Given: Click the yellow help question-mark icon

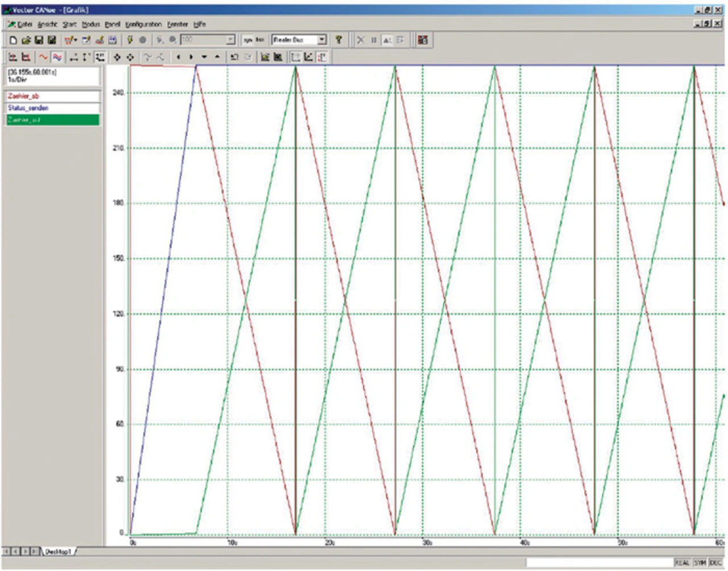Looking at the screenshot, I should point(338,40).
